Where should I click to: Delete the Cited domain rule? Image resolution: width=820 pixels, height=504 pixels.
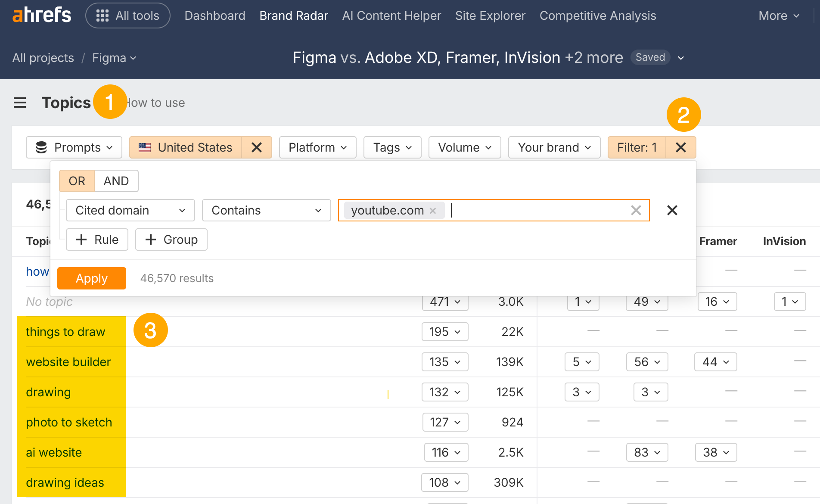pos(672,210)
